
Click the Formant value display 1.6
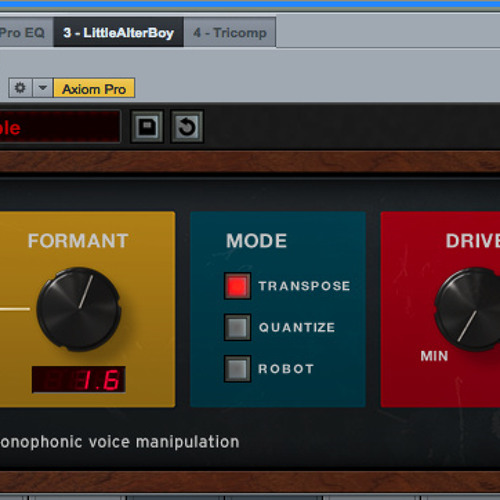[x=79, y=380]
